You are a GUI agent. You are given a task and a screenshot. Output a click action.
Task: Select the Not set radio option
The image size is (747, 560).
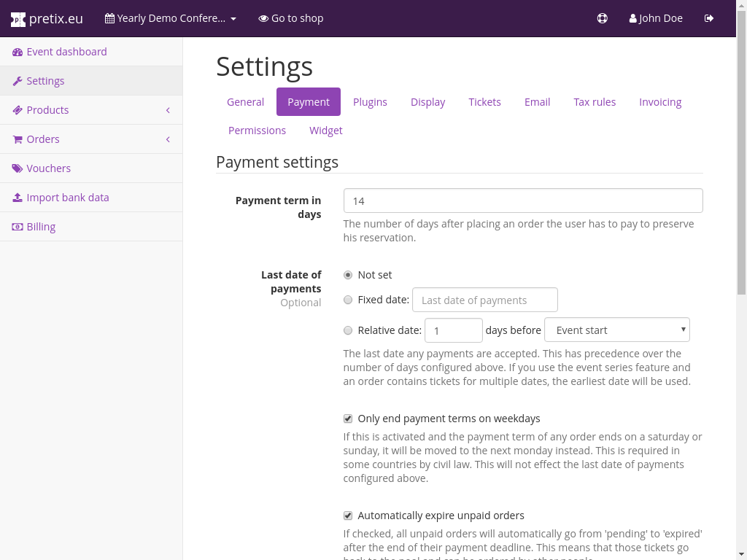point(348,275)
